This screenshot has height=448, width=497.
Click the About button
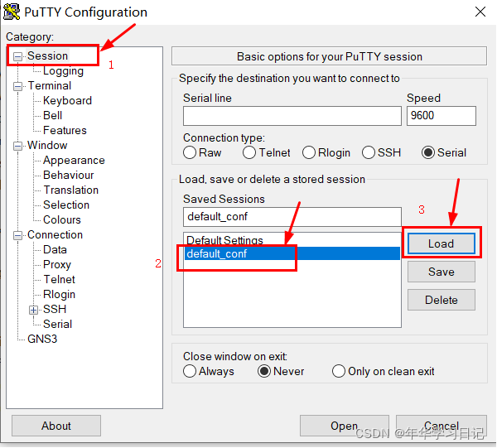[56, 426]
